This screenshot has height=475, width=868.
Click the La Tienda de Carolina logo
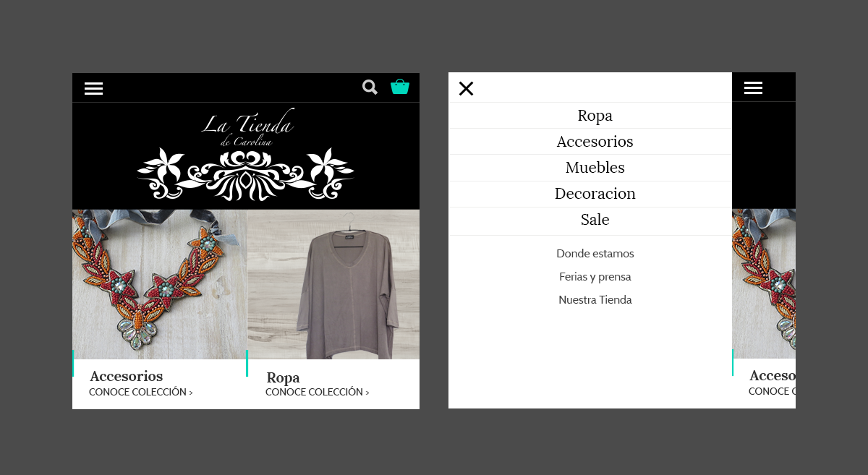click(246, 155)
